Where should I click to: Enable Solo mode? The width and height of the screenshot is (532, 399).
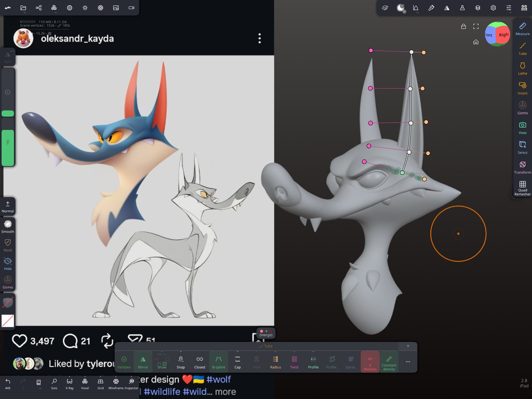tap(54, 383)
